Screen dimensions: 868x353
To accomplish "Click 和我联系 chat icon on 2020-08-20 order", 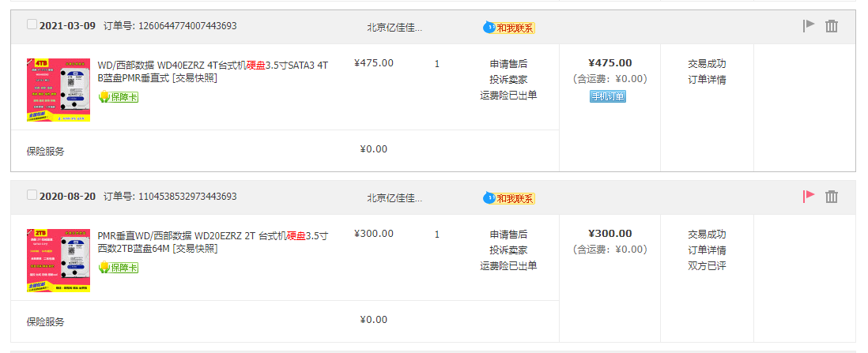I will pos(509,198).
